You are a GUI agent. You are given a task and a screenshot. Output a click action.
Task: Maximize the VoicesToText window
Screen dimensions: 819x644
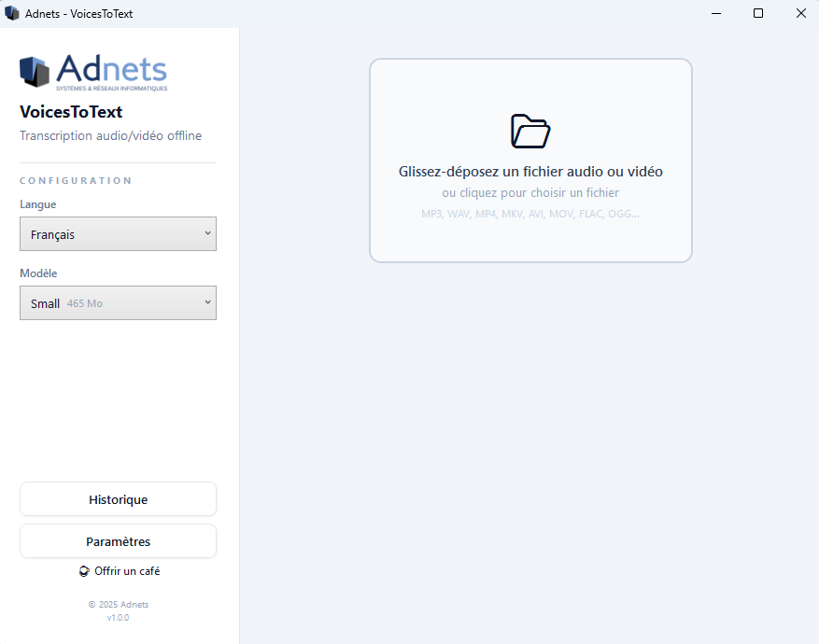758,13
